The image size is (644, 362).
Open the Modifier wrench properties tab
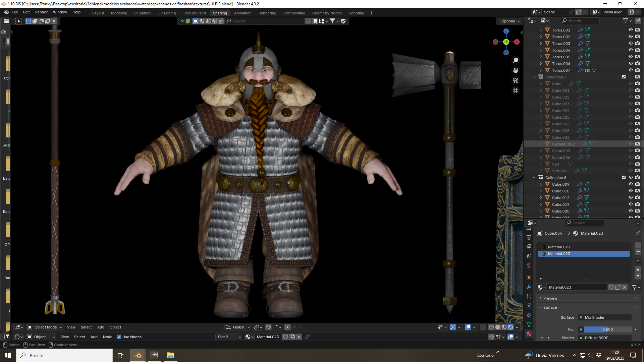pyautogui.click(x=529, y=287)
